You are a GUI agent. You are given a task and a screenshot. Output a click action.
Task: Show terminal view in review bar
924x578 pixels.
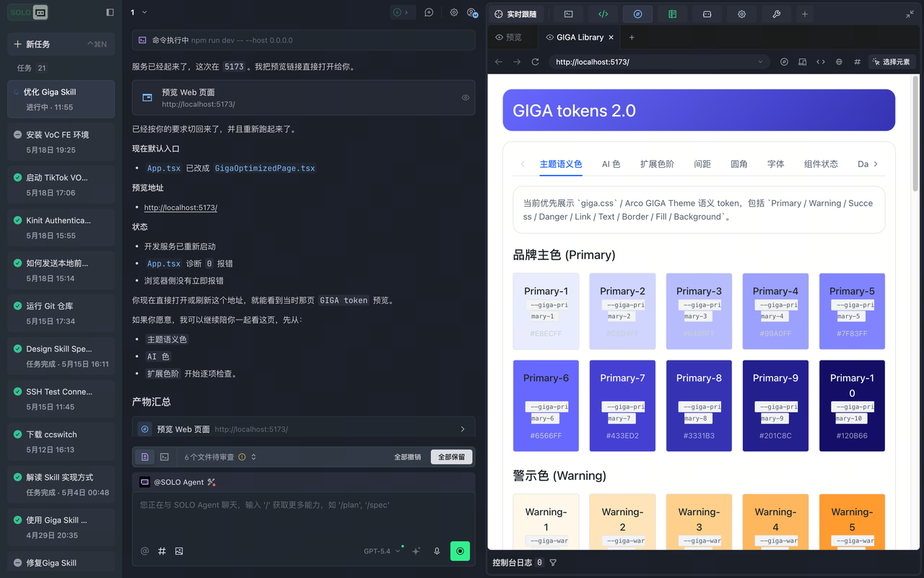click(x=165, y=457)
